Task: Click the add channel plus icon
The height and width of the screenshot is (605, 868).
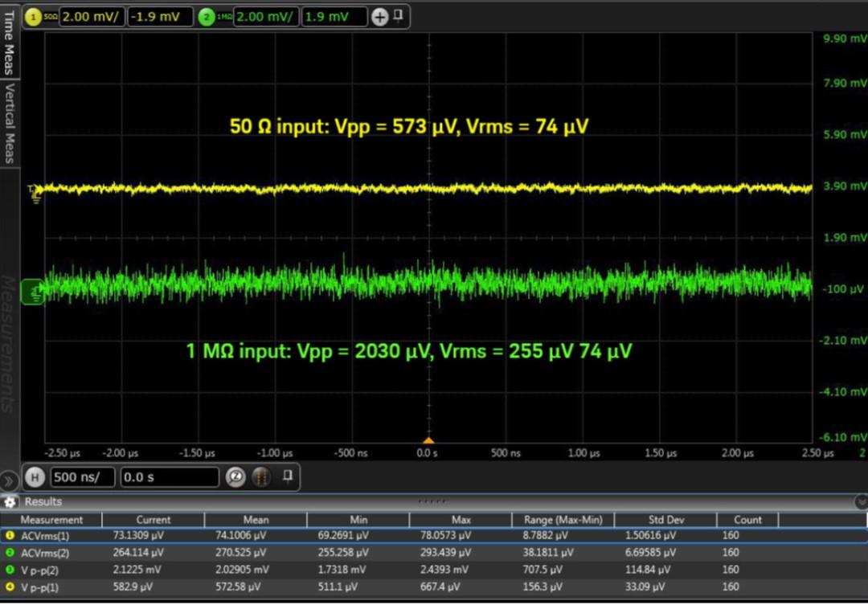Action: click(379, 17)
